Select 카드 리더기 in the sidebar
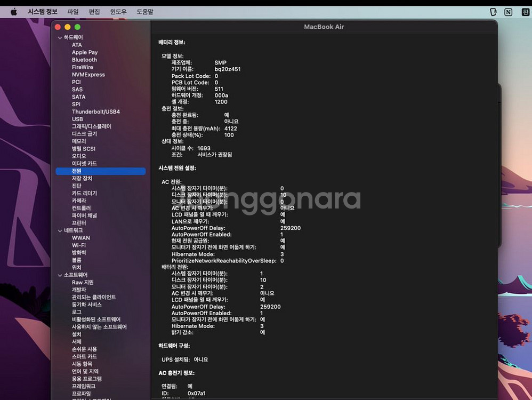This screenshot has height=400, width=532. [x=84, y=193]
